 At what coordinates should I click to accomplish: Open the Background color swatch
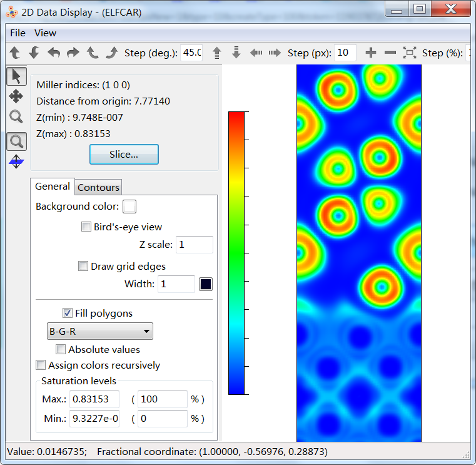tap(129, 207)
